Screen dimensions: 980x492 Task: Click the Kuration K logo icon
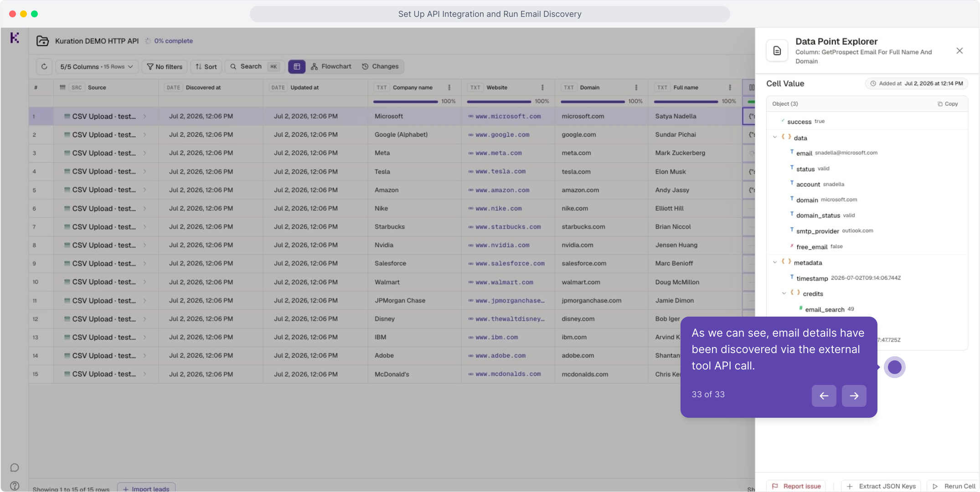tap(15, 38)
